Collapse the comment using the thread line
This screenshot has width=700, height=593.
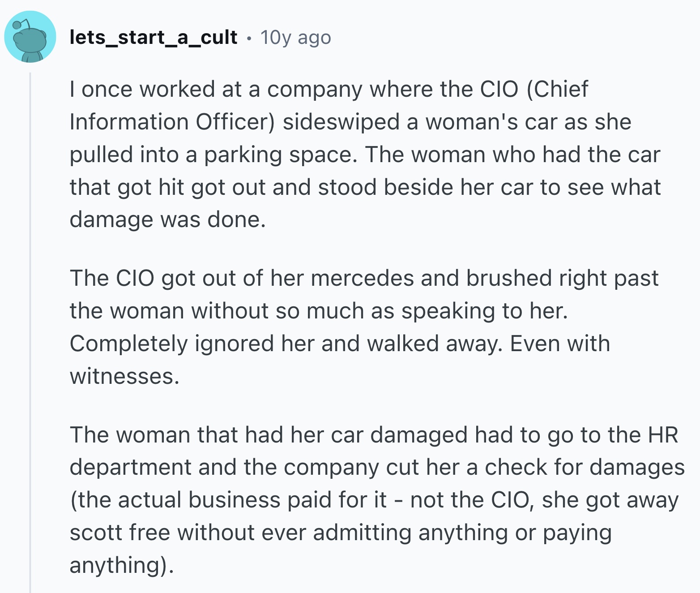30,331
